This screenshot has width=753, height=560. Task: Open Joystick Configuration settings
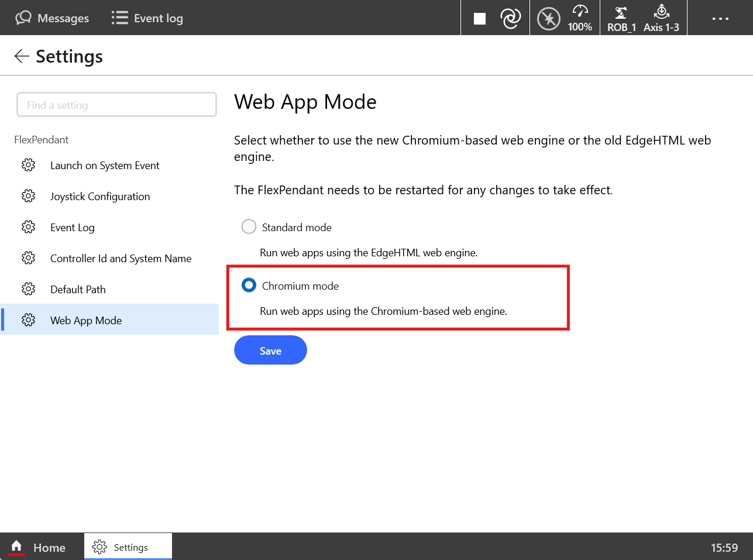pyautogui.click(x=111, y=197)
